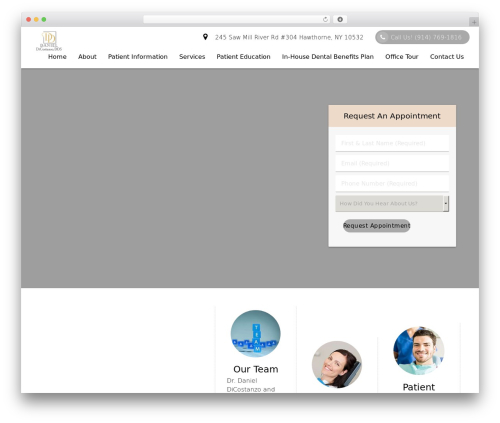
Task: Open In-House Dental Benefits Plan page
Action: pyautogui.click(x=328, y=57)
